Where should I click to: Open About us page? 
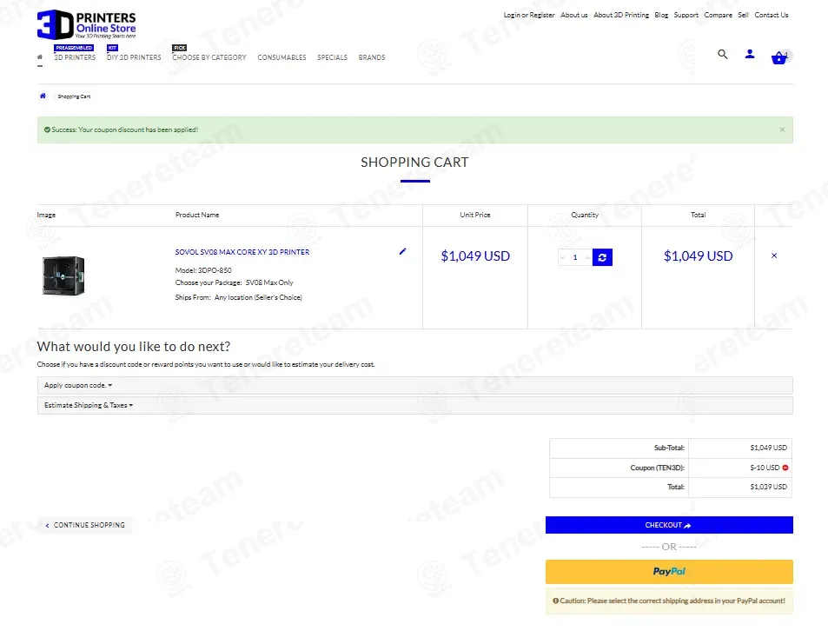pyautogui.click(x=574, y=15)
